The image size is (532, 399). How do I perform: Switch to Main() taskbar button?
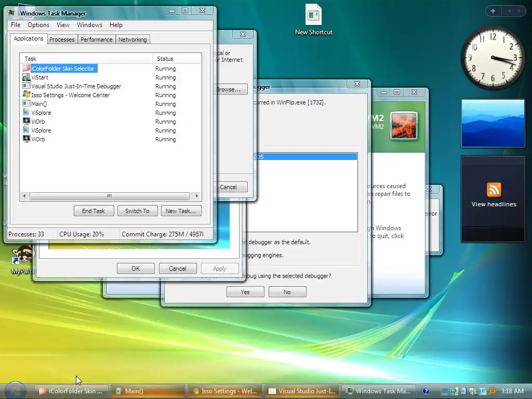[148, 391]
